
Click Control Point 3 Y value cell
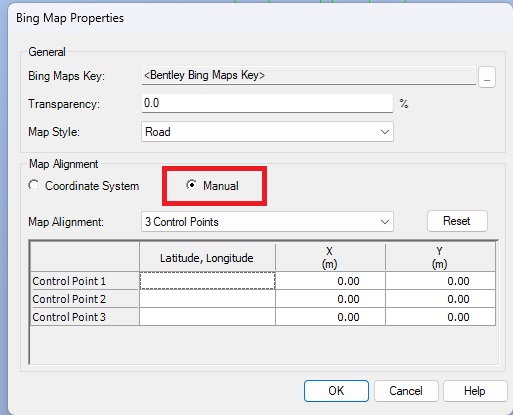440,317
